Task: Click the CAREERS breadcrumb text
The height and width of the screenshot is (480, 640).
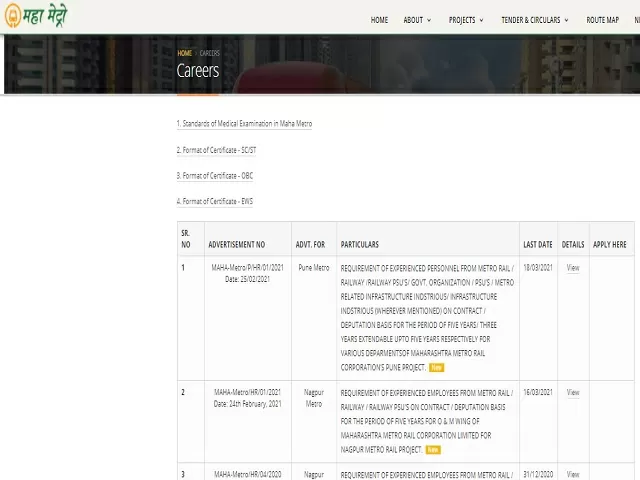Action: (209, 53)
